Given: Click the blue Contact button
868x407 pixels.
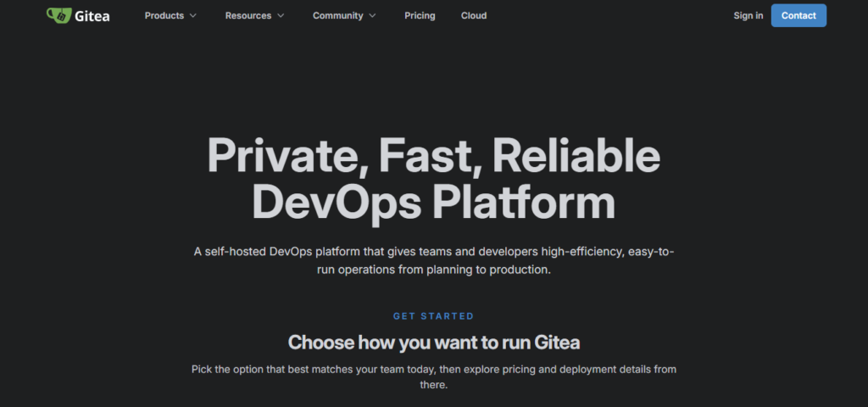Looking at the screenshot, I should [x=798, y=15].
